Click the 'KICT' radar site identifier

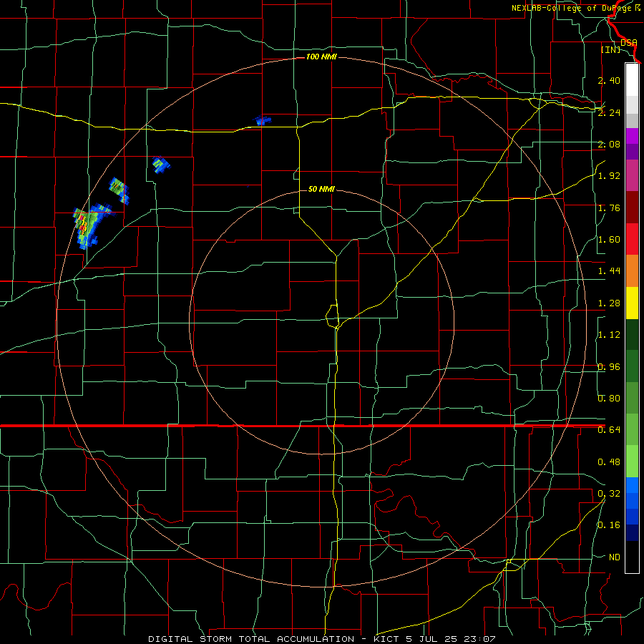coord(386,639)
